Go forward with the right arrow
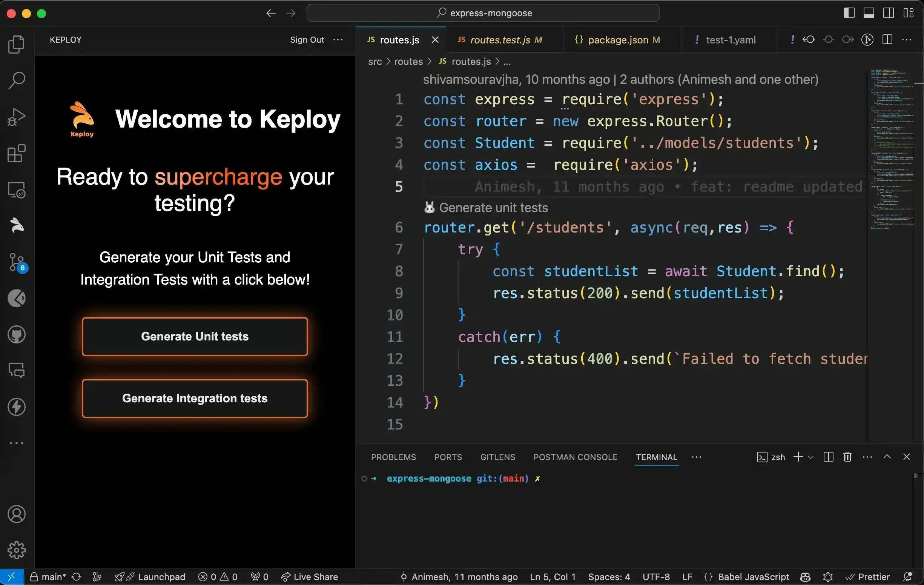This screenshot has width=924, height=585. point(291,14)
